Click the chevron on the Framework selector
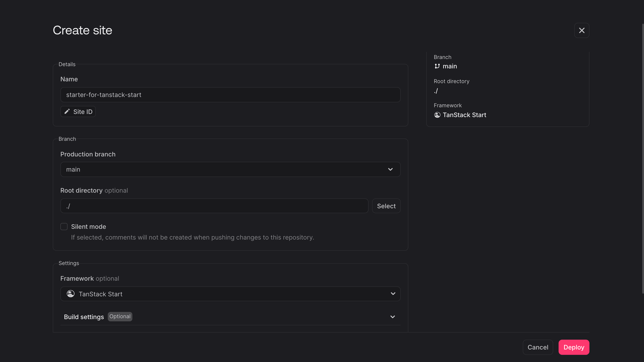Image resolution: width=644 pixels, height=362 pixels. (x=393, y=294)
